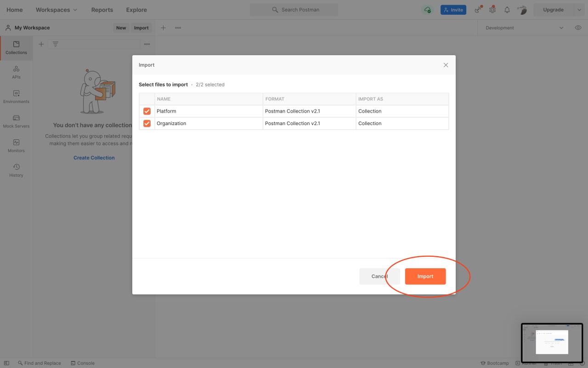Click the 2/2 selected label

tap(210, 85)
